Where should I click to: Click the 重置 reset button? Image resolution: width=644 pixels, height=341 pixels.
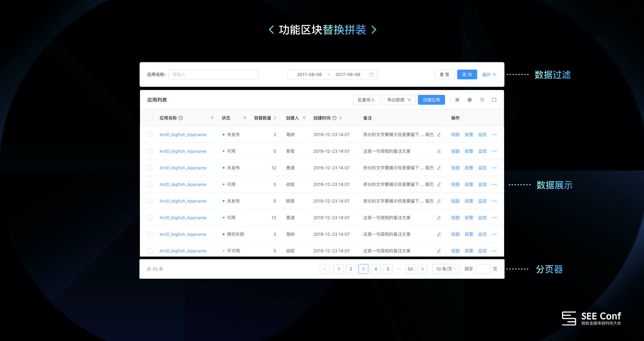tap(445, 75)
